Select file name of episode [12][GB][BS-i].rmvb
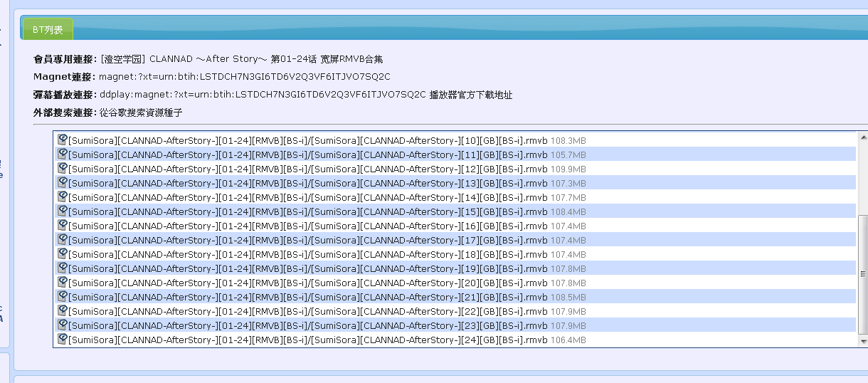 pos(308,169)
